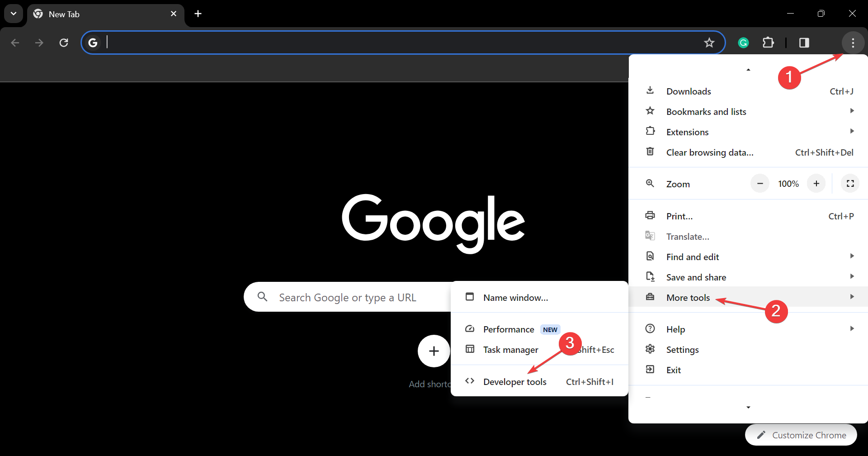868x456 pixels.
Task: Expand the Help submenu arrow
Action: tap(852, 328)
